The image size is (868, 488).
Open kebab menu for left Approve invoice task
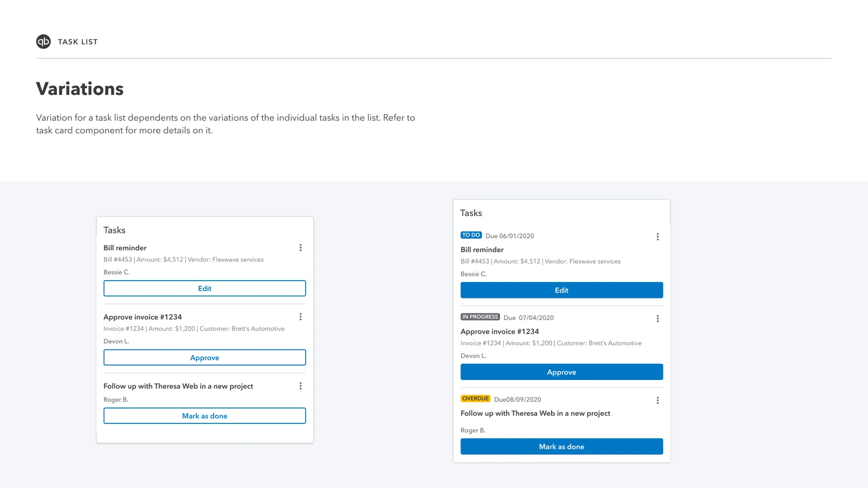click(300, 317)
